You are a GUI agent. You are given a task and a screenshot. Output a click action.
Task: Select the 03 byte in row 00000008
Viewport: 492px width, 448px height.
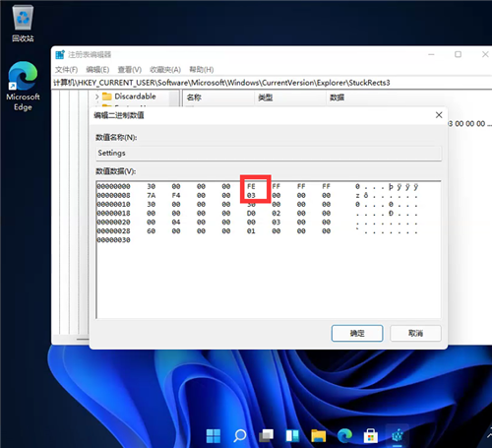pos(251,195)
